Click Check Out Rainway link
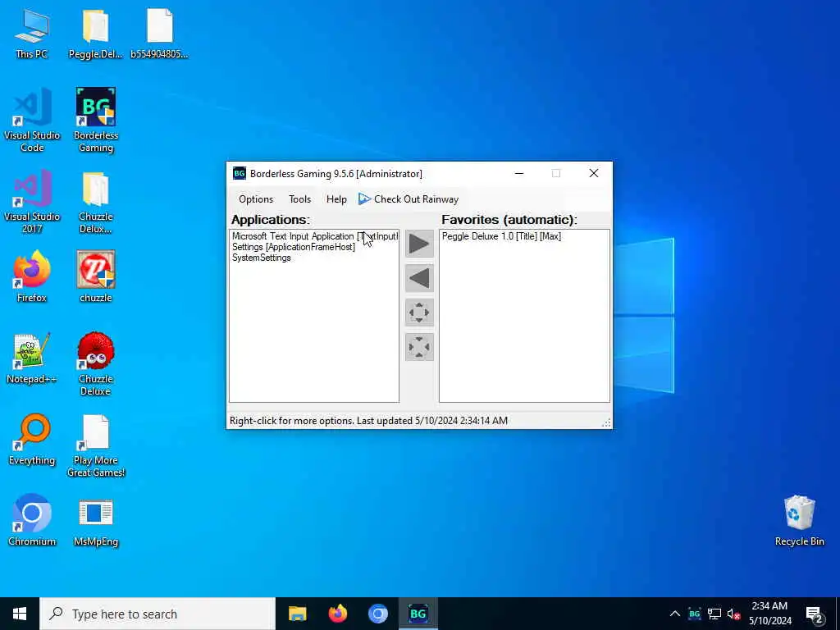Image resolution: width=840 pixels, height=630 pixels. (x=409, y=199)
